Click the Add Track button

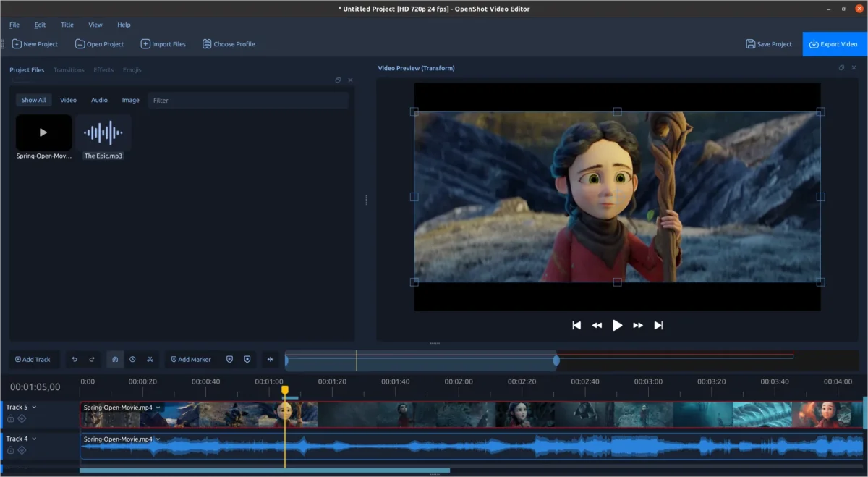click(33, 359)
